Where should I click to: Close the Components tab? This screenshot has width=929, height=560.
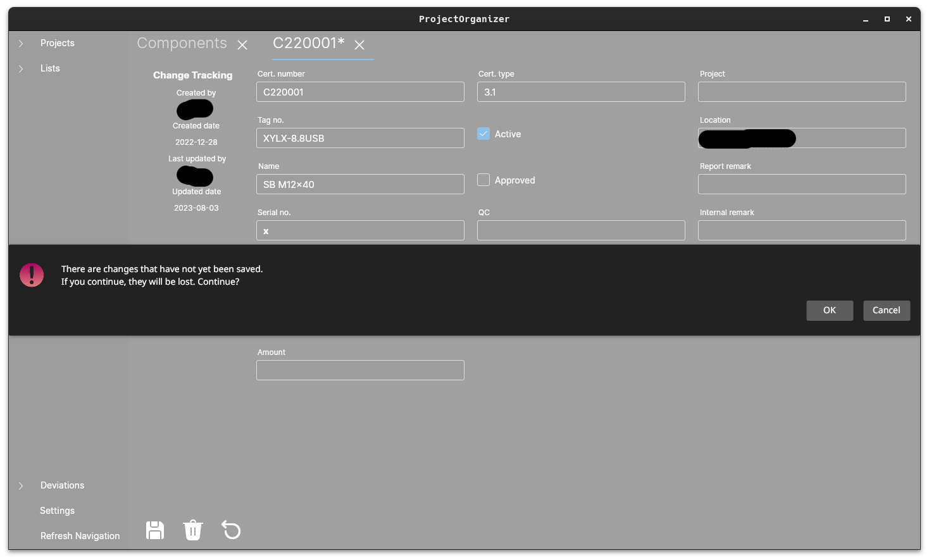tap(242, 45)
